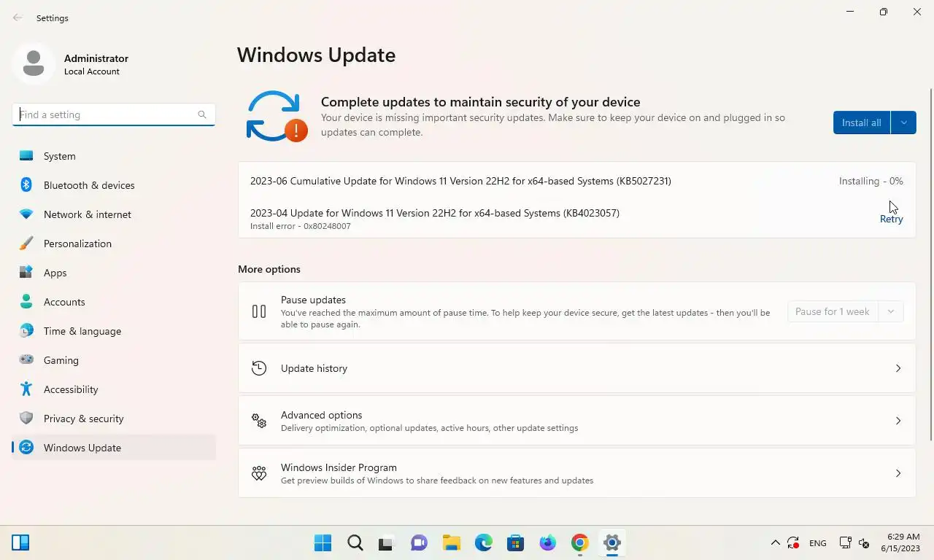Click the Advanced options gears icon
The width and height of the screenshot is (934, 560).
click(x=259, y=421)
